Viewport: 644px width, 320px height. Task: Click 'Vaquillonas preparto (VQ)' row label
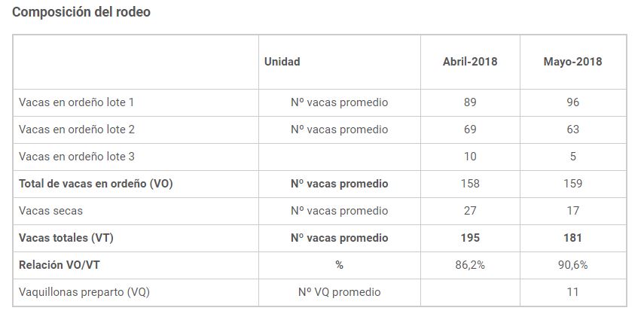[x=84, y=292]
